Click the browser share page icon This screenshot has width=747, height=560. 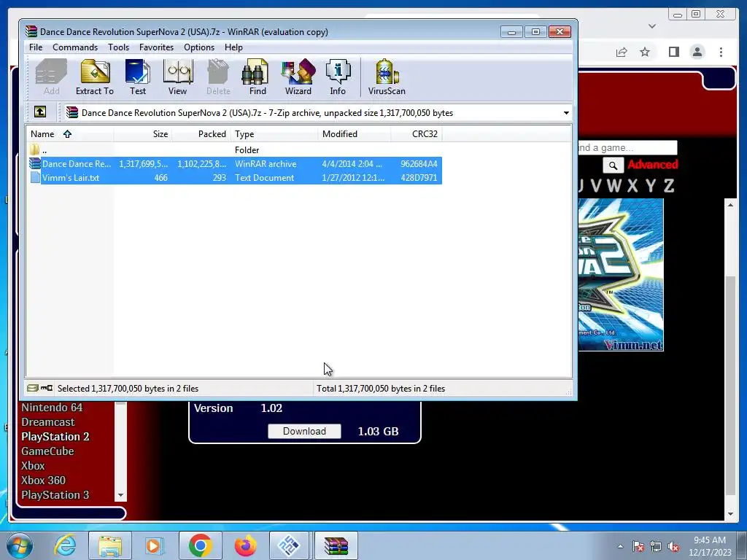point(622,52)
